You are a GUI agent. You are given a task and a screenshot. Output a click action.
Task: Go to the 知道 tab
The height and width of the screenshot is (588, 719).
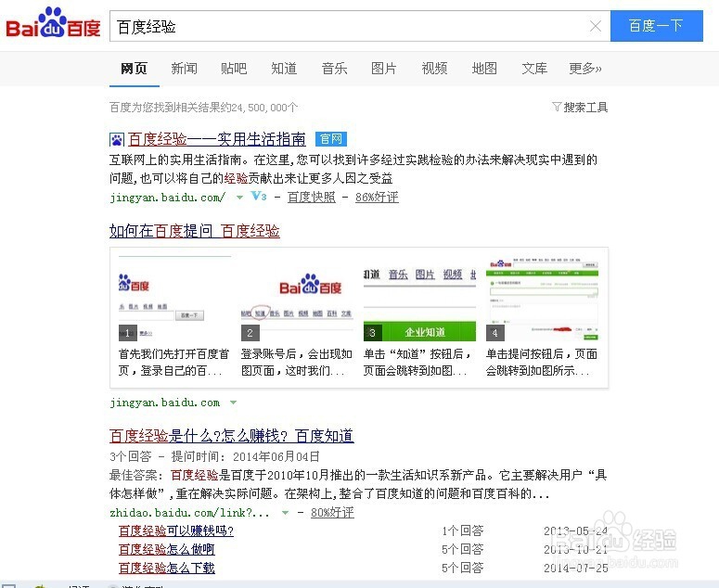(x=284, y=69)
